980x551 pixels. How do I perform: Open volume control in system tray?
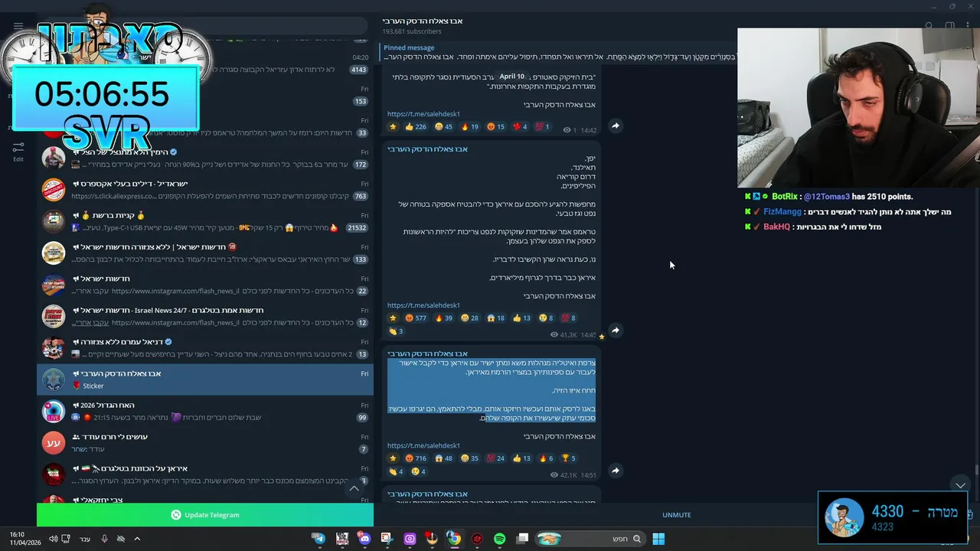tap(53, 539)
